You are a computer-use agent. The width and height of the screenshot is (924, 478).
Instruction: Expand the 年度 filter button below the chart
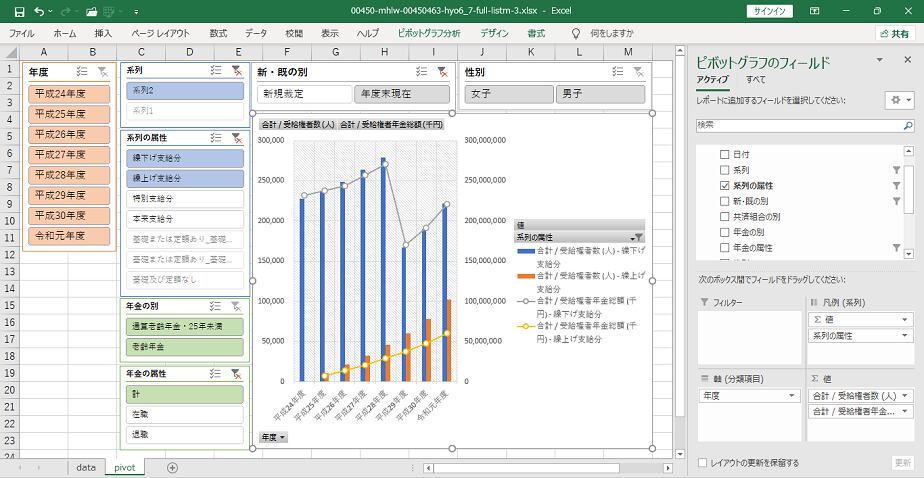273,437
